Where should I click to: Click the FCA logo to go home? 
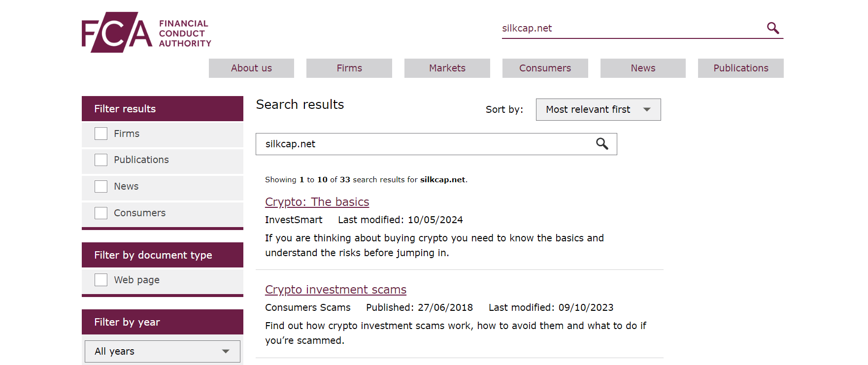[x=146, y=32]
